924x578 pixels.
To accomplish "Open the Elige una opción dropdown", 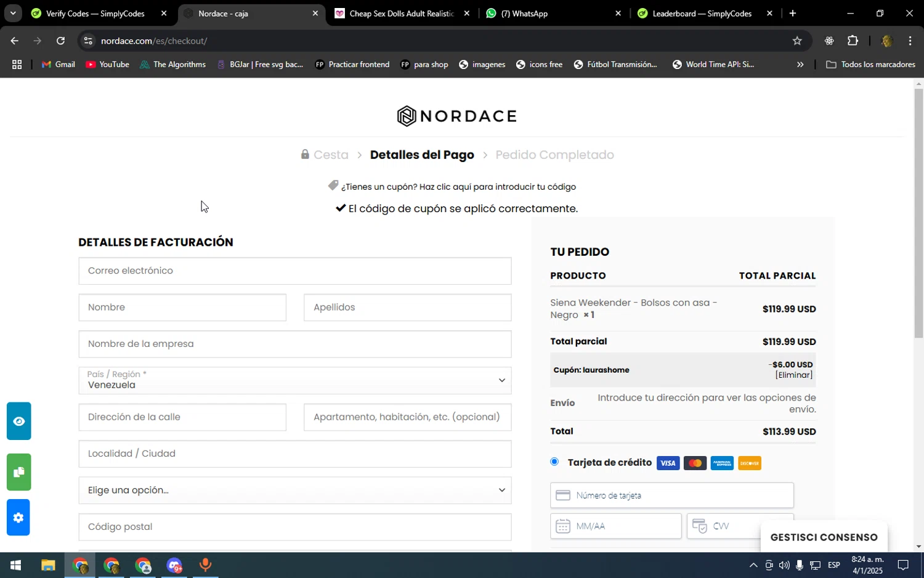I will 295,490.
